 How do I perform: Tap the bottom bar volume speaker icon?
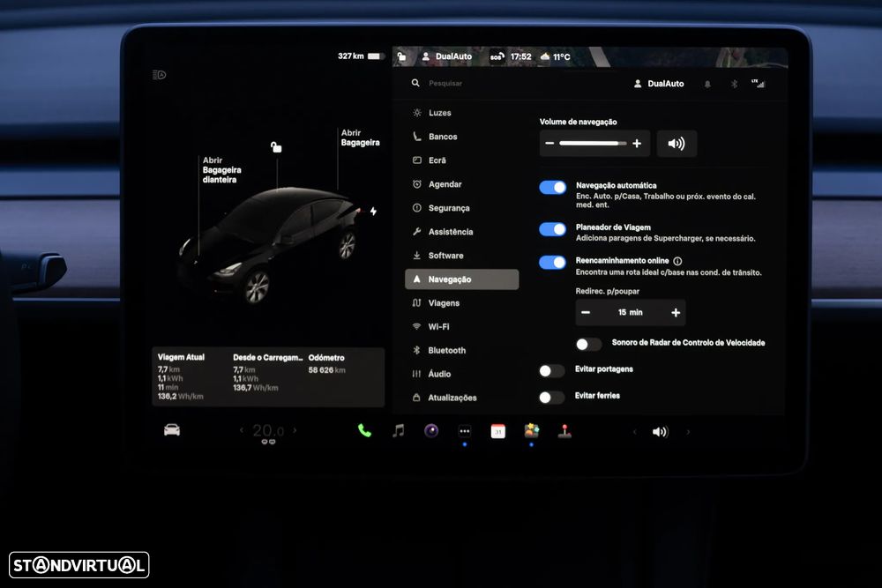click(x=661, y=432)
